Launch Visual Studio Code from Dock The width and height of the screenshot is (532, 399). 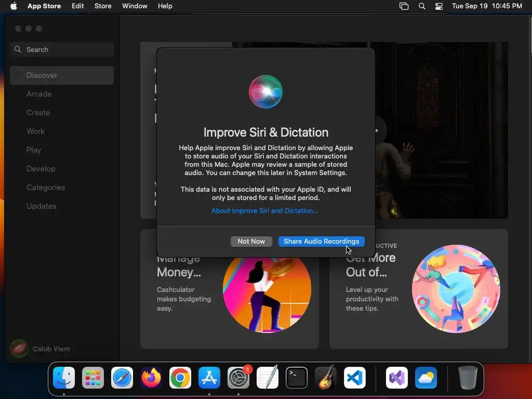355,378
